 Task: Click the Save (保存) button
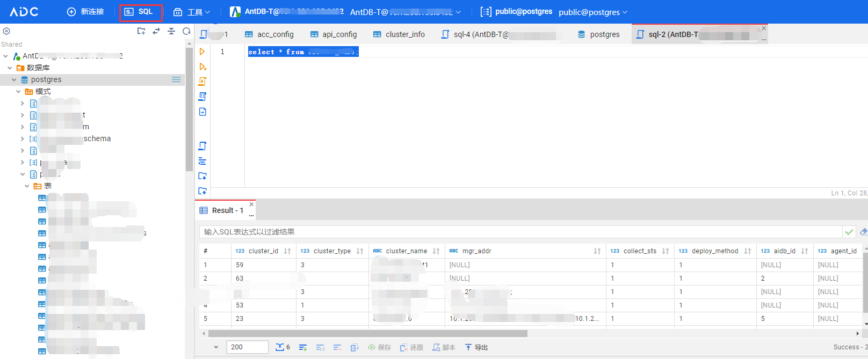click(379, 348)
